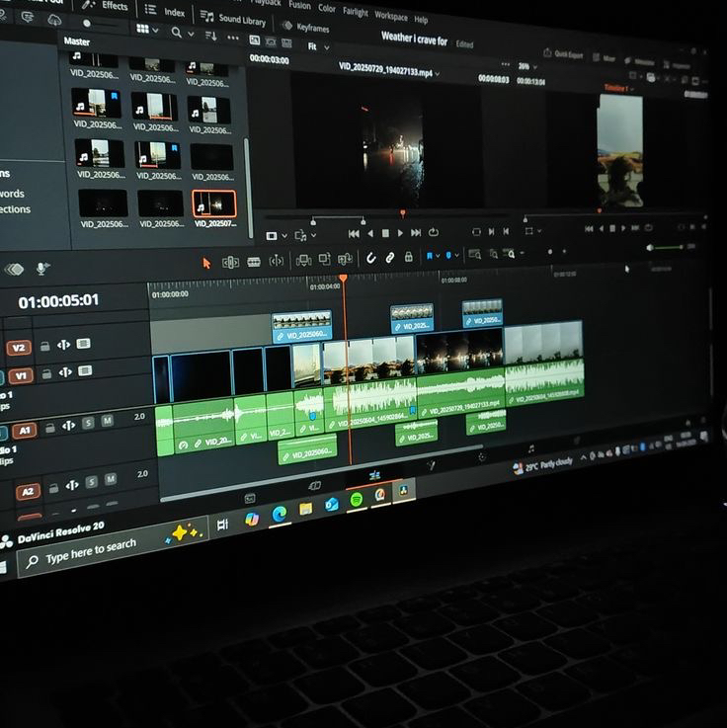Click the blue flag icon
727x728 pixels.
click(x=431, y=257)
